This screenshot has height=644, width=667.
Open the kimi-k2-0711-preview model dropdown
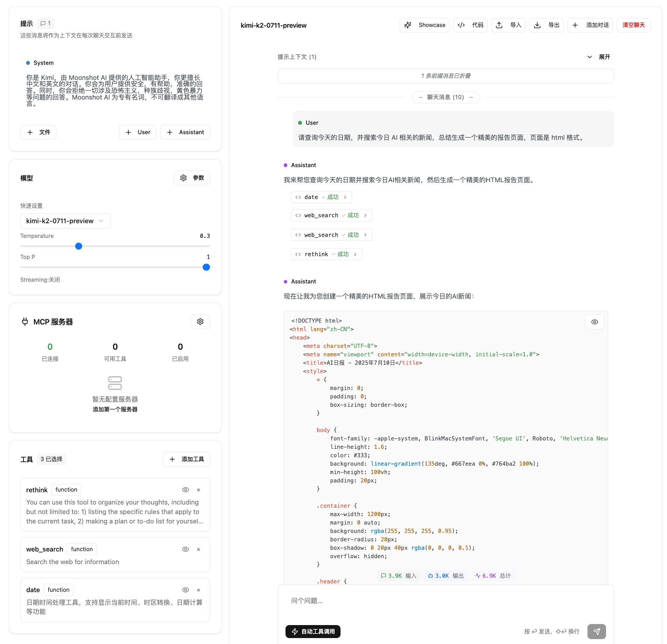click(65, 221)
